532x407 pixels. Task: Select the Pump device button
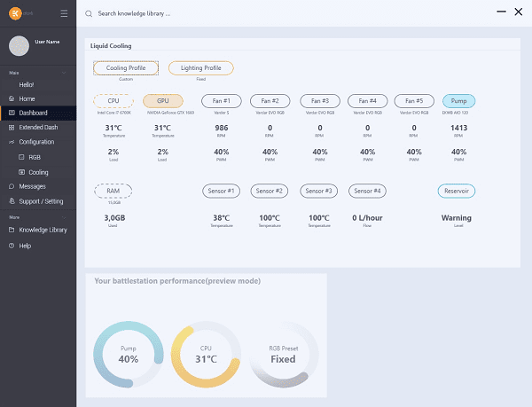[458, 101]
